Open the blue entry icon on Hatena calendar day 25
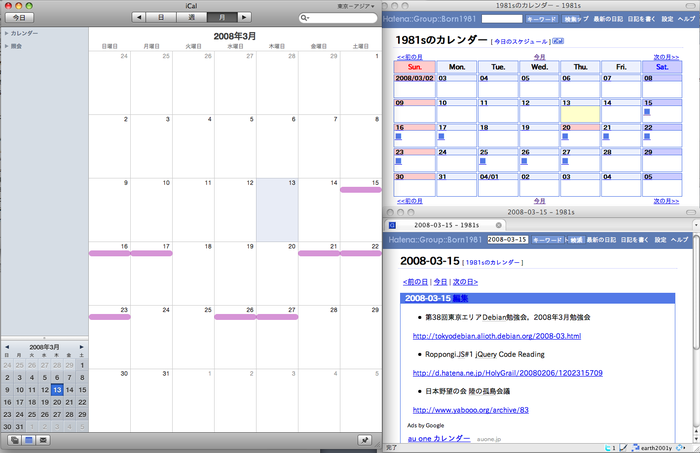 pyautogui.click(x=483, y=161)
